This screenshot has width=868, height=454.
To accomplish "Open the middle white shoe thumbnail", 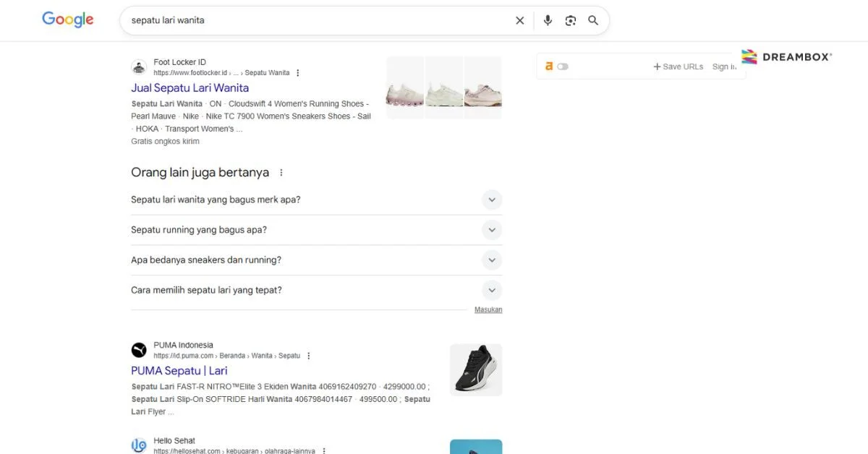I will [444, 87].
